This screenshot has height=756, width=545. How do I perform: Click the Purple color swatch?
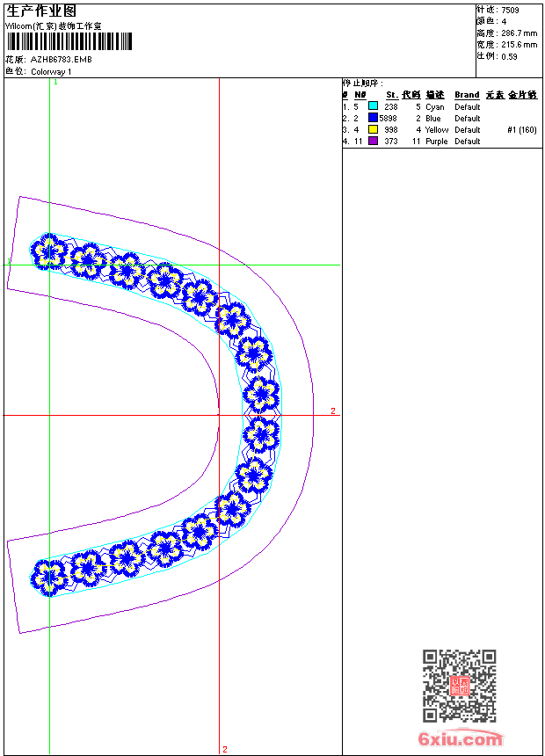[373, 141]
